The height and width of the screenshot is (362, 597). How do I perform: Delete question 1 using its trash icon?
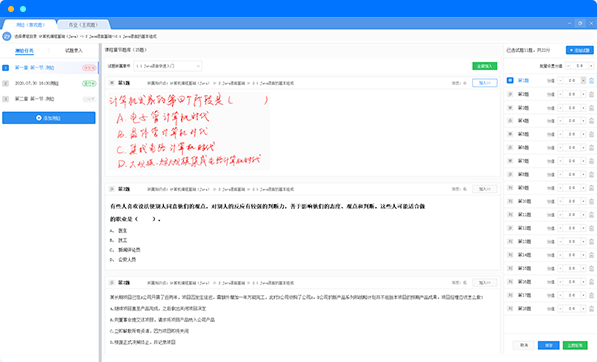(x=591, y=80)
